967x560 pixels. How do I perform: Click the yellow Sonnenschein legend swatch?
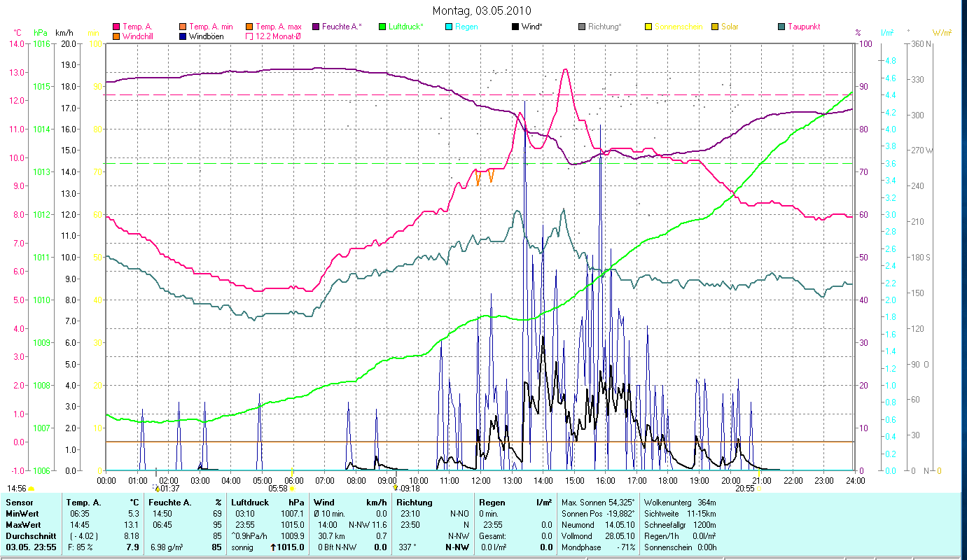(648, 27)
